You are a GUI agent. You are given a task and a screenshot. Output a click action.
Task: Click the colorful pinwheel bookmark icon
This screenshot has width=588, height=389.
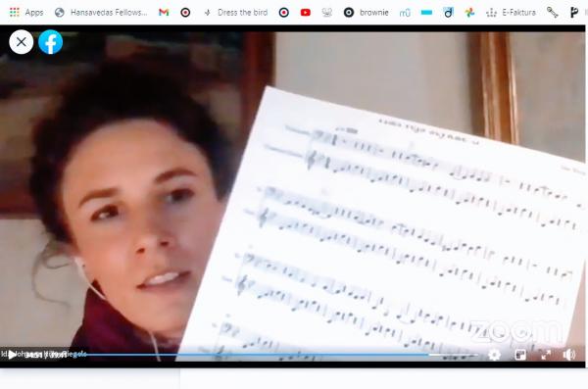[469, 13]
